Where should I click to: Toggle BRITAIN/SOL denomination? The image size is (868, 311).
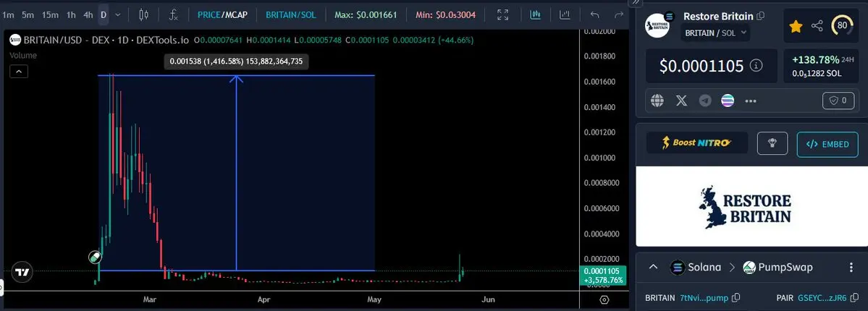coord(291,15)
